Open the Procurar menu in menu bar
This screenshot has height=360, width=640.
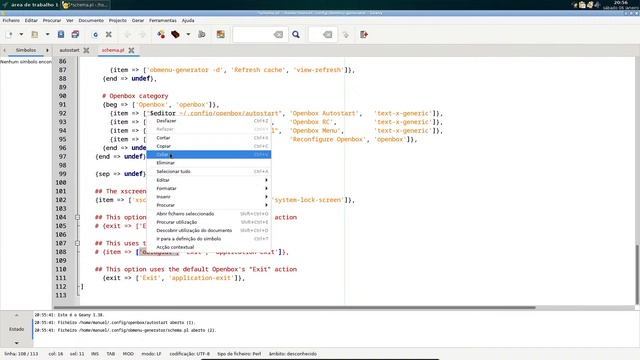(52, 20)
